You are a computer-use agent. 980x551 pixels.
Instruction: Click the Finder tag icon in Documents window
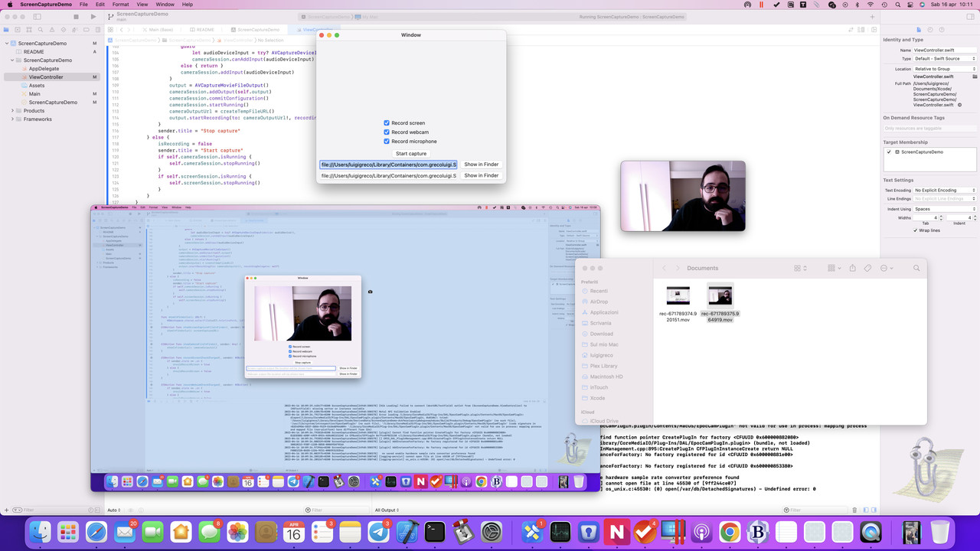tap(867, 268)
